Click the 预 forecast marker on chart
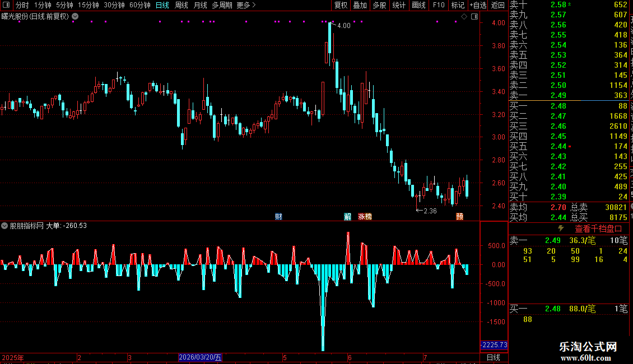Screen dimensions: 633x364 click(459, 217)
